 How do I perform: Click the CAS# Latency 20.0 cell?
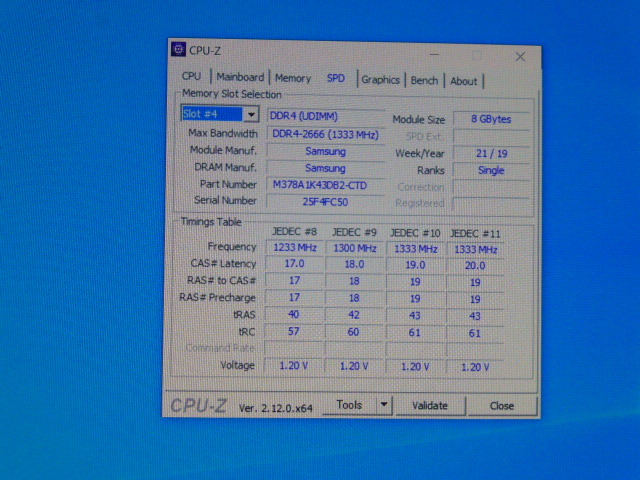click(x=475, y=266)
